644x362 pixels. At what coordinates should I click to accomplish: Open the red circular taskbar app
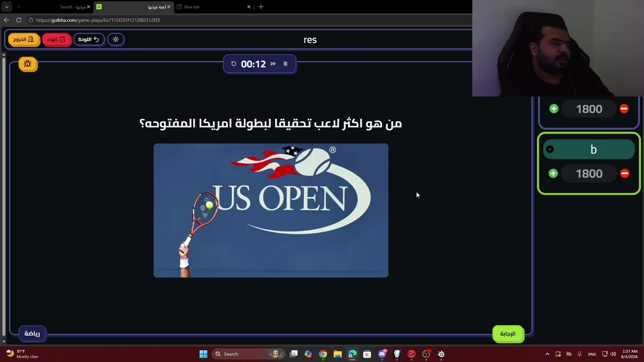412,354
